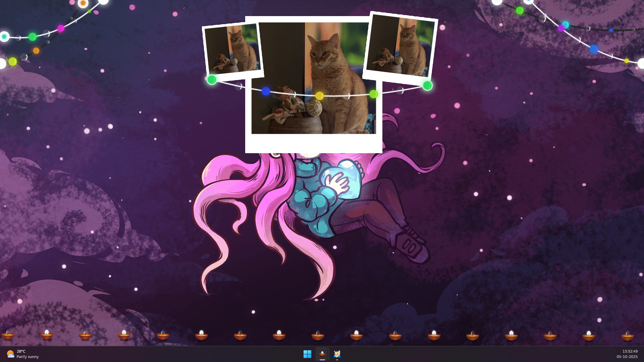Click the clock showing 15:52:49
The width and height of the screenshot is (644, 362).
[630, 351]
